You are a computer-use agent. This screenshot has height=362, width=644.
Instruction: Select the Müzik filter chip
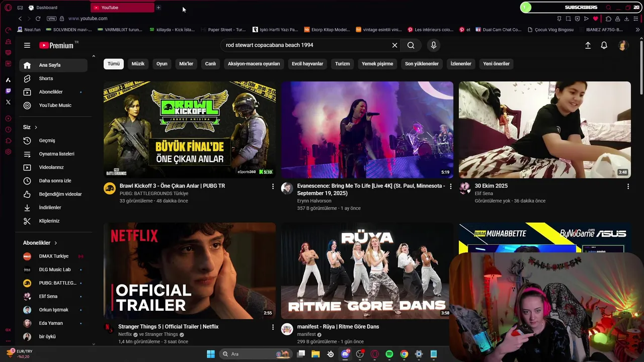tap(138, 64)
